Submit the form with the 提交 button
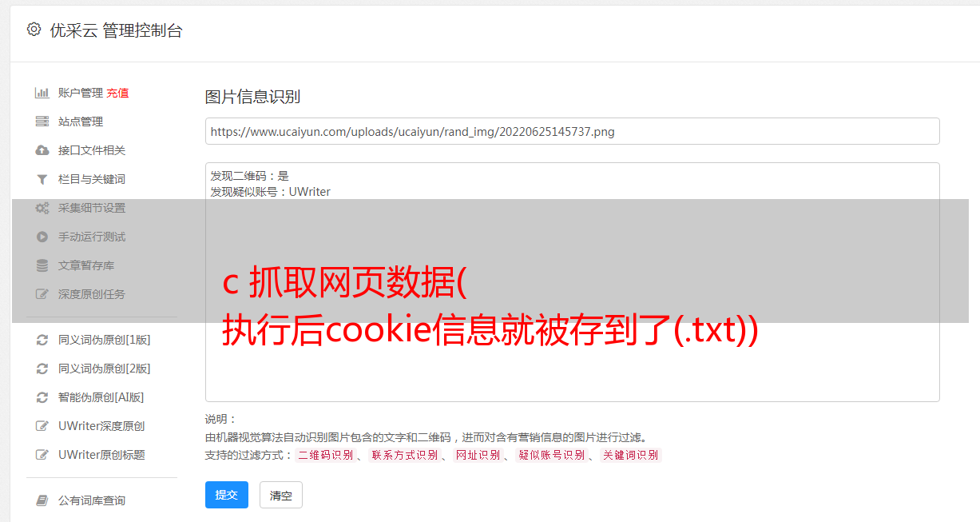Viewport: 980px width, 522px height. click(227, 495)
